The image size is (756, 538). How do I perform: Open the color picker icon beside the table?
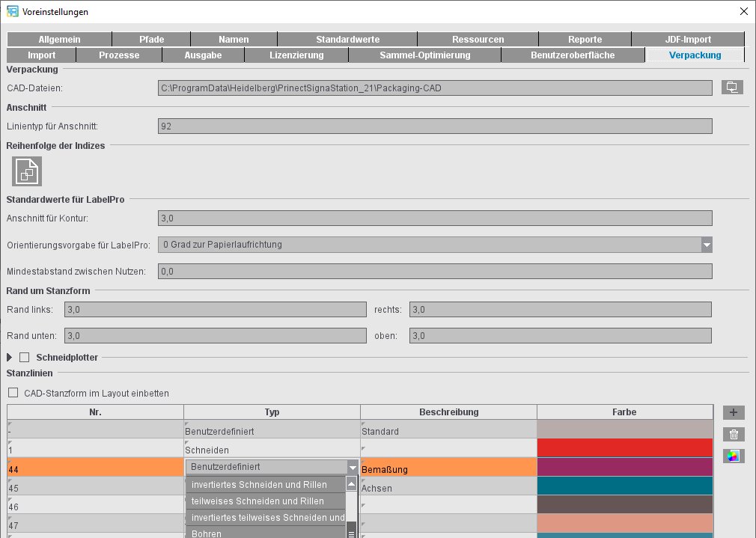[734, 456]
